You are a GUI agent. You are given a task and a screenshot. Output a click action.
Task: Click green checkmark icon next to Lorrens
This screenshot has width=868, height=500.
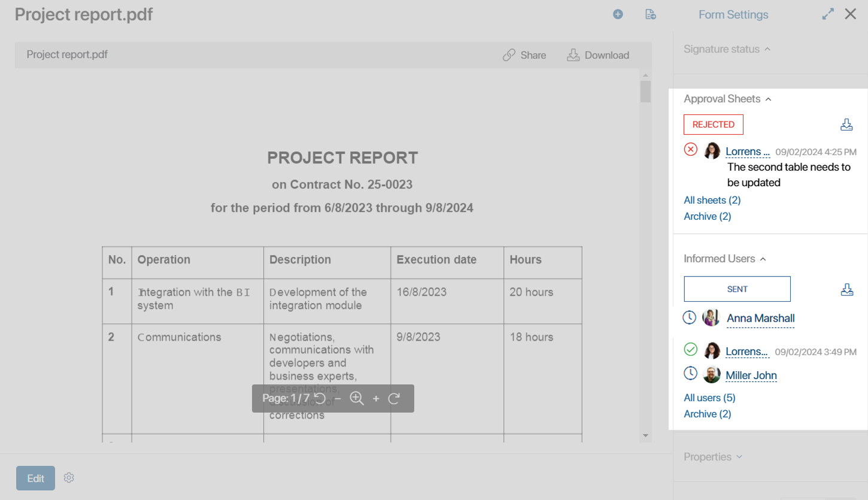click(691, 349)
